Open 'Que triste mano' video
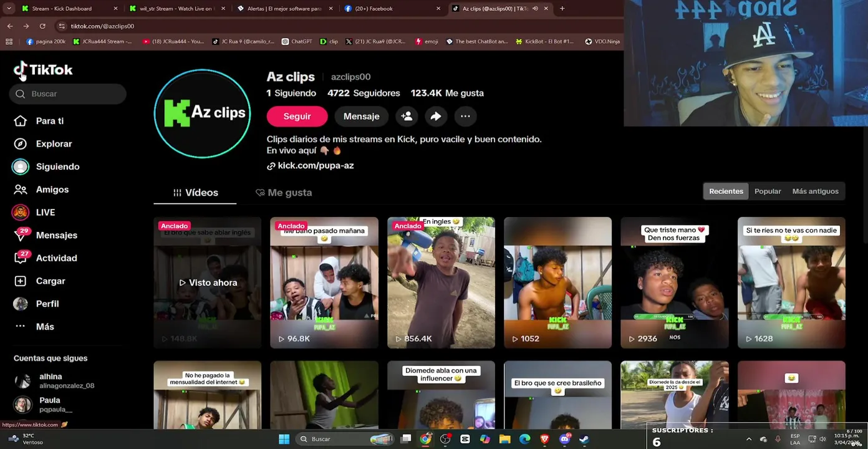The width and height of the screenshot is (868, 449). tap(674, 282)
